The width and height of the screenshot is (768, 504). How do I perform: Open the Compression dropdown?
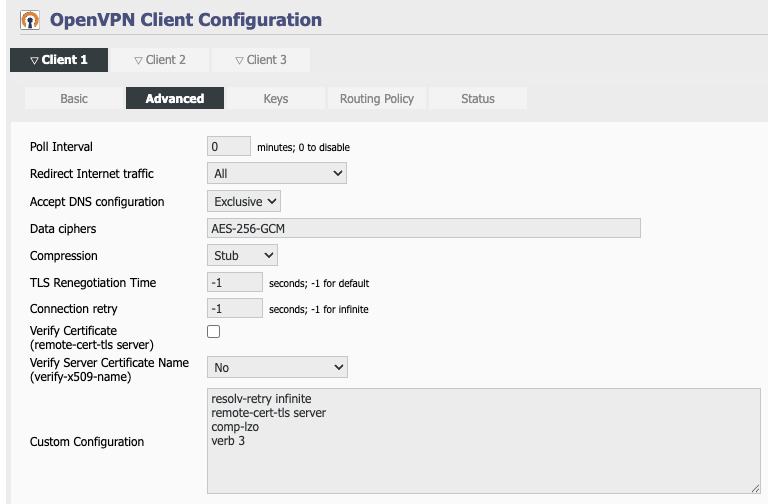242,255
